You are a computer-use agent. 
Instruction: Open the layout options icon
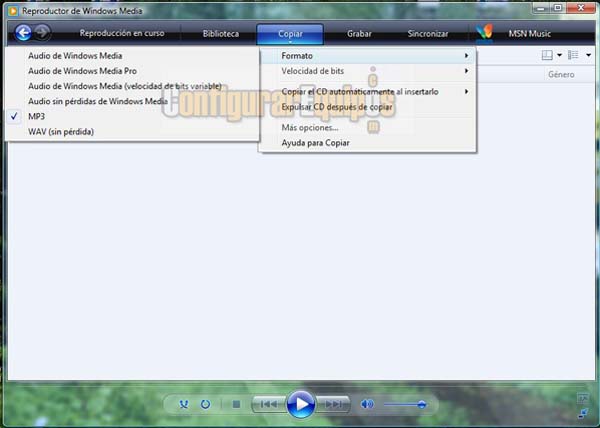547,55
